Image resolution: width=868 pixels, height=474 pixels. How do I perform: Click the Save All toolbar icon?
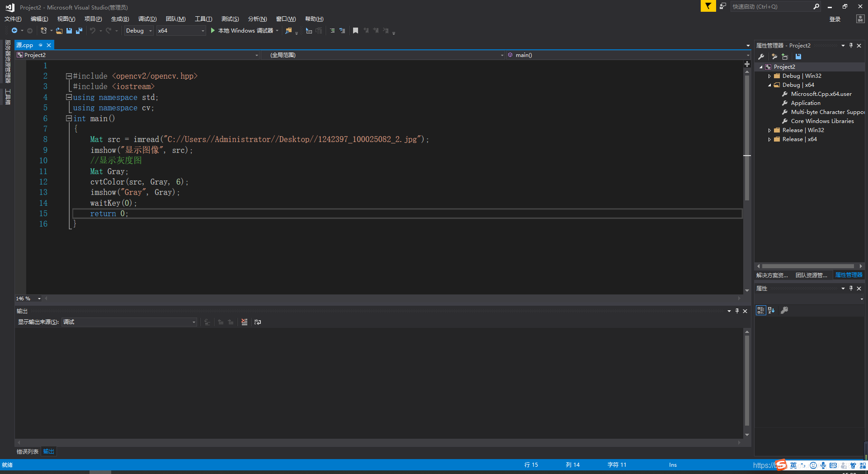(79, 31)
